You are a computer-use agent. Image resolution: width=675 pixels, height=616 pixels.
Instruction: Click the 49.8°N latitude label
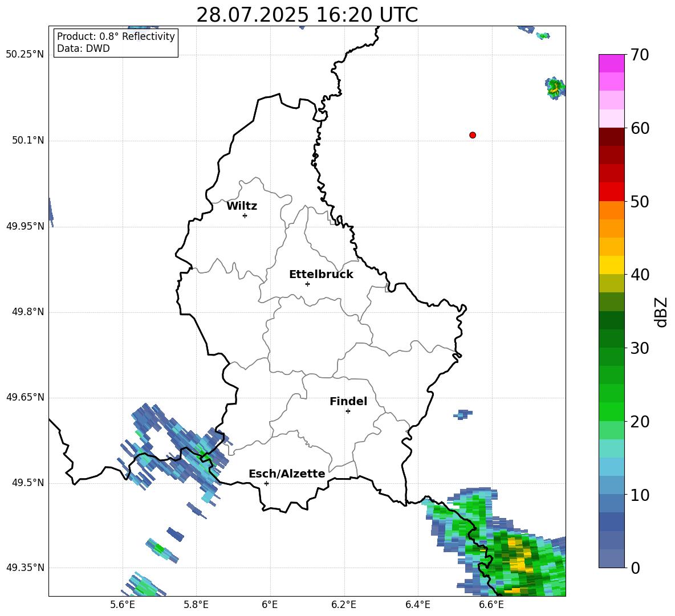tap(28, 312)
